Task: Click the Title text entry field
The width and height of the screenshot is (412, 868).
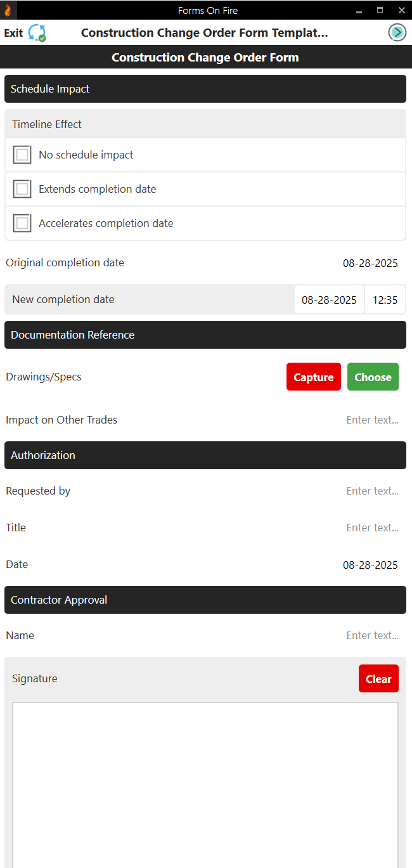Action: [373, 527]
